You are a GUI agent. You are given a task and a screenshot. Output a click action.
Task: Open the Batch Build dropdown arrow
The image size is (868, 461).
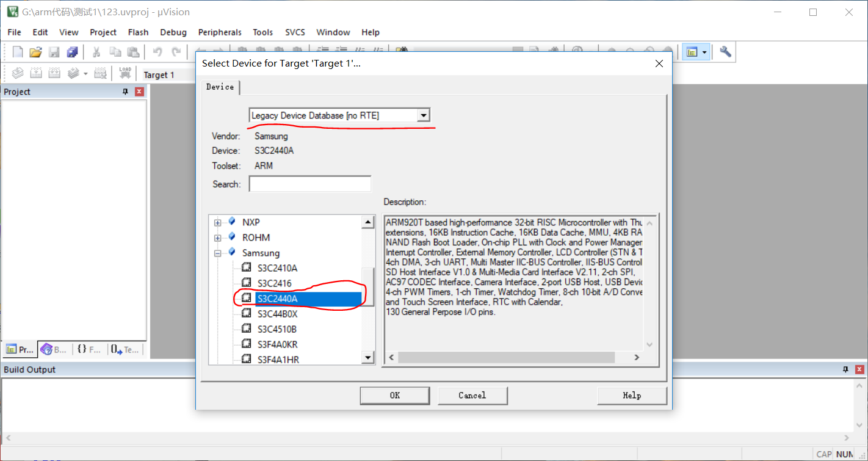point(85,74)
